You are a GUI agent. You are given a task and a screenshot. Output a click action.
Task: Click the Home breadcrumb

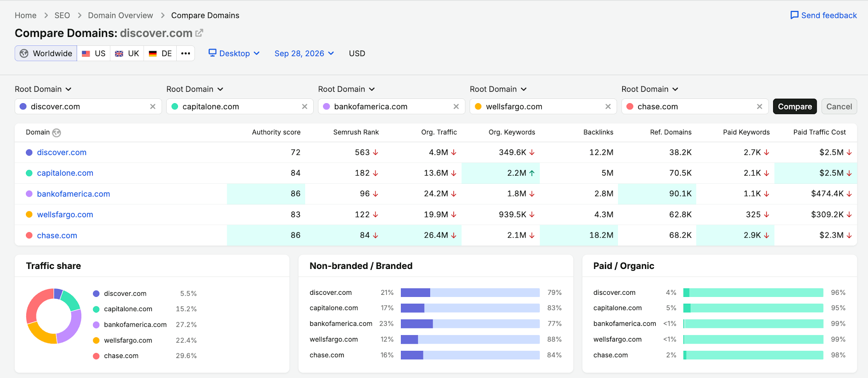[25, 15]
